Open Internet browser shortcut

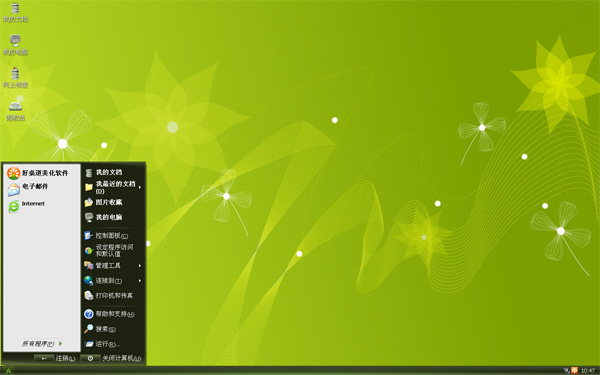click(x=26, y=205)
